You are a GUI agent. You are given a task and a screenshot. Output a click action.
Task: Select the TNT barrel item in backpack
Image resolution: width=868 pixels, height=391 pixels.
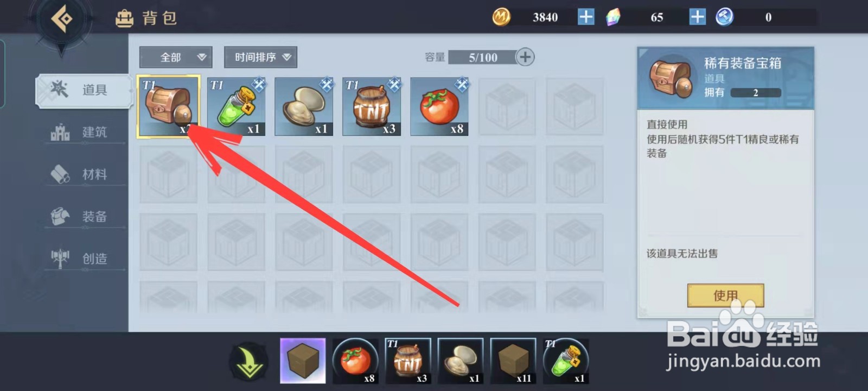coord(372,106)
